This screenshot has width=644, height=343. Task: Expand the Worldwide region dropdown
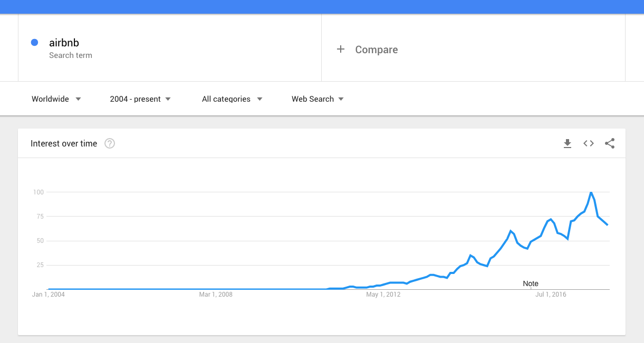click(x=56, y=99)
